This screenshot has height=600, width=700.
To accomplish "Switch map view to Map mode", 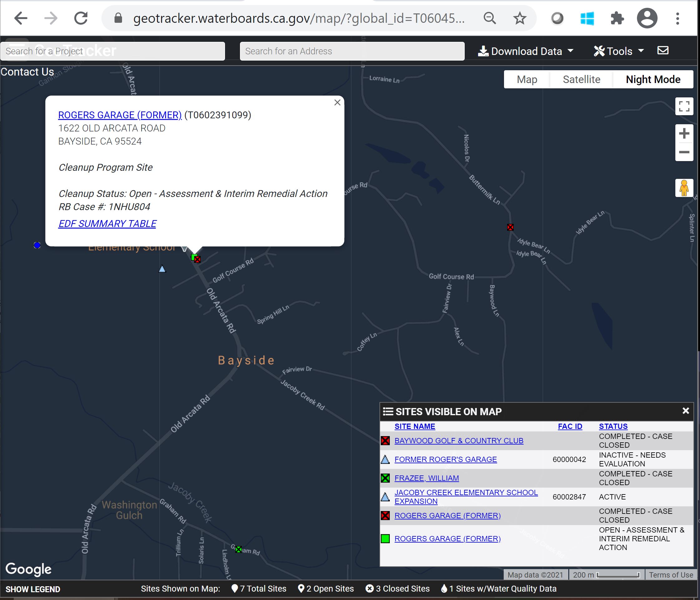I will (x=527, y=79).
